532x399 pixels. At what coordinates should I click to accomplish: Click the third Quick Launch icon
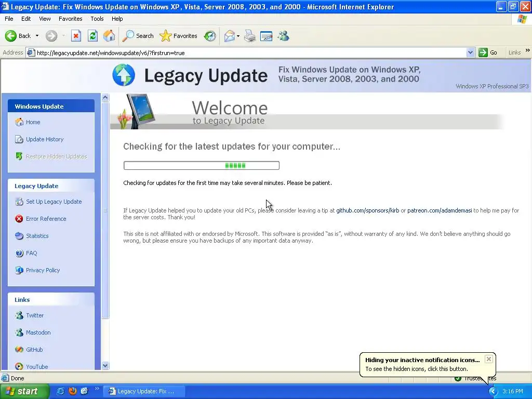tap(84, 391)
